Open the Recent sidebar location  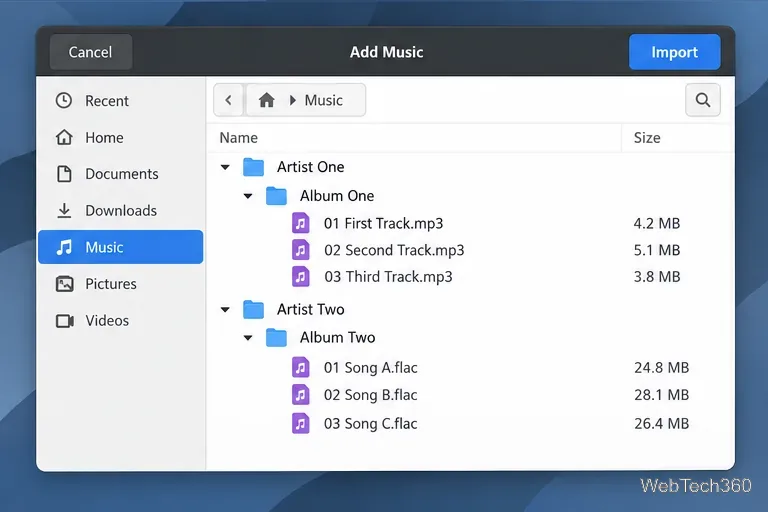tap(120, 100)
